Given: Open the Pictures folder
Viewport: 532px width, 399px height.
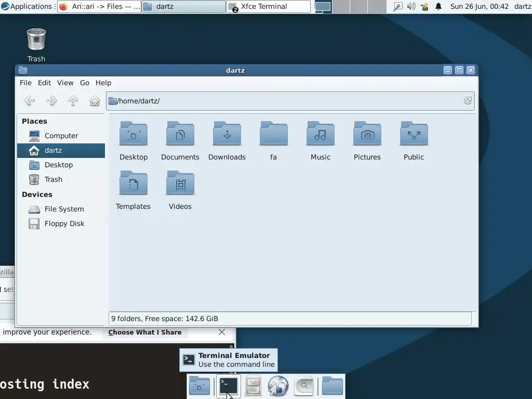Looking at the screenshot, I should (x=367, y=141).
